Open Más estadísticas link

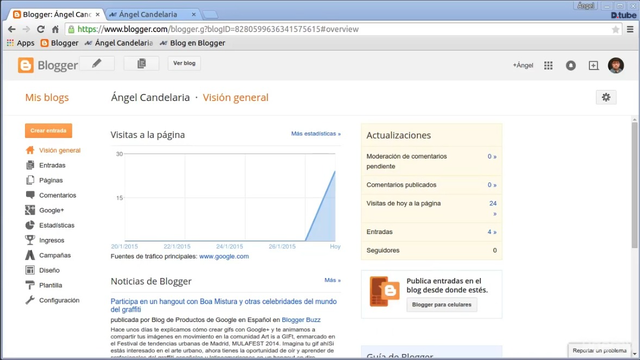(x=316, y=134)
